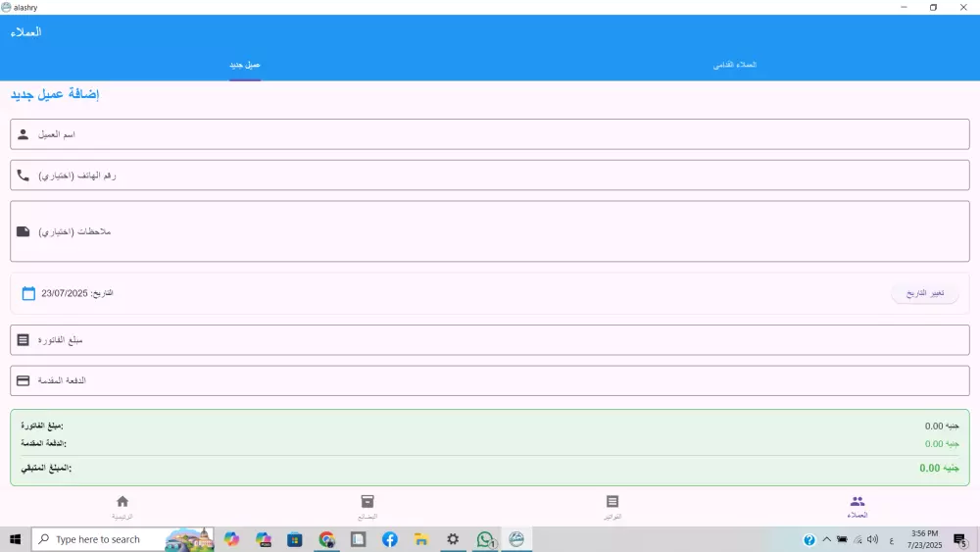Viewport: 980px width, 552px height.
Task: Click the alashry app icon in taskbar
Action: tap(516, 539)
